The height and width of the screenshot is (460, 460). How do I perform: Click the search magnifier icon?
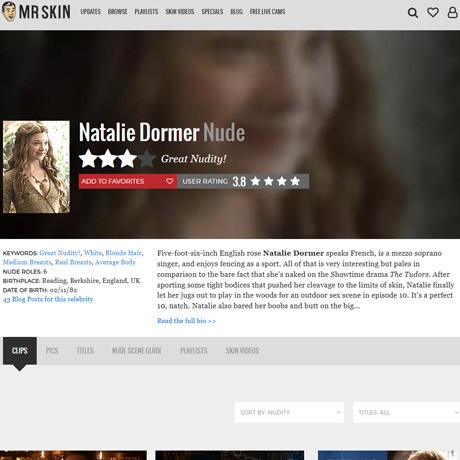(413, 13)
